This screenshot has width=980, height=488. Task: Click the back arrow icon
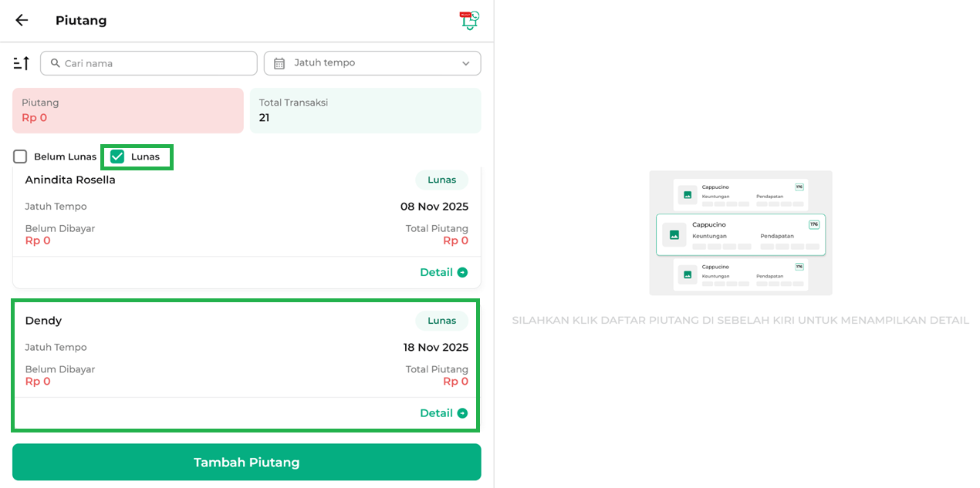22,21
